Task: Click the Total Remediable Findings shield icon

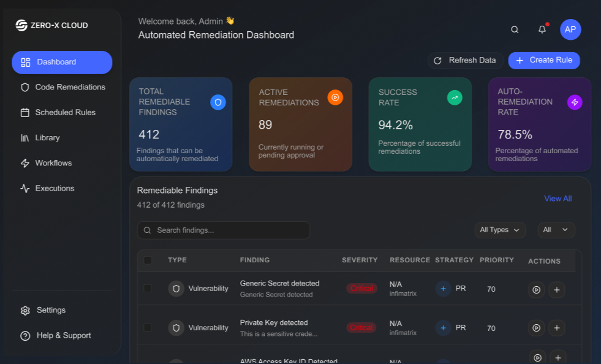Action: click(x=218, y=102)
